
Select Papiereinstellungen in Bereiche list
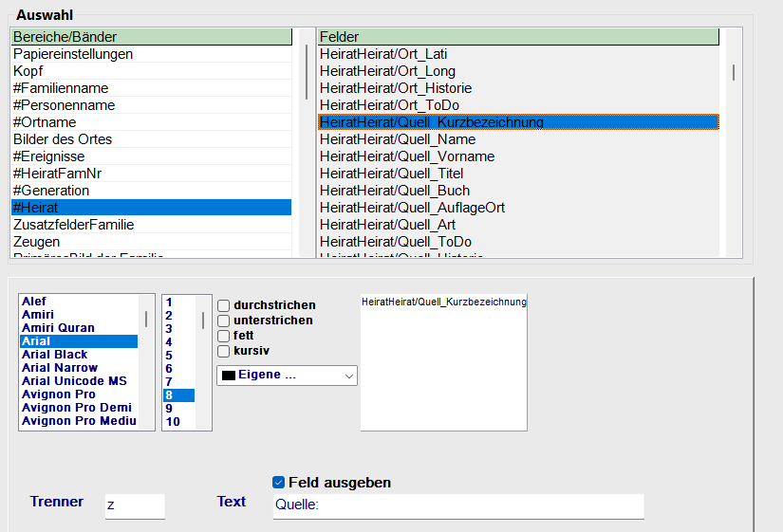click(x=73, y=54)
